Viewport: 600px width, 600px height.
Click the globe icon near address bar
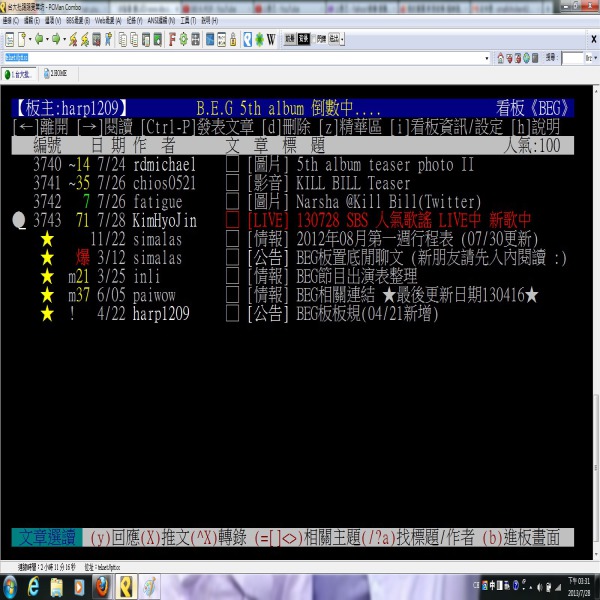pyautogui.click(x=527, y=58)
